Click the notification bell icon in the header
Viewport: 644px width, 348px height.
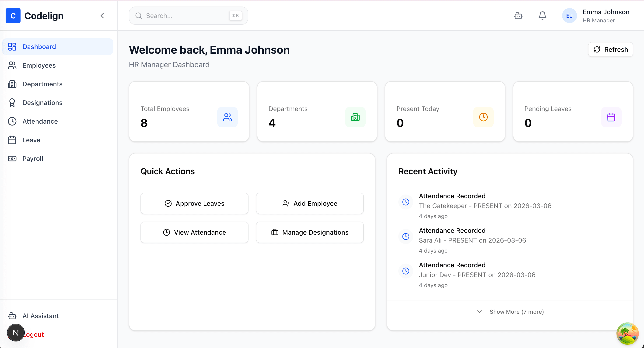(x=542, y=15)
